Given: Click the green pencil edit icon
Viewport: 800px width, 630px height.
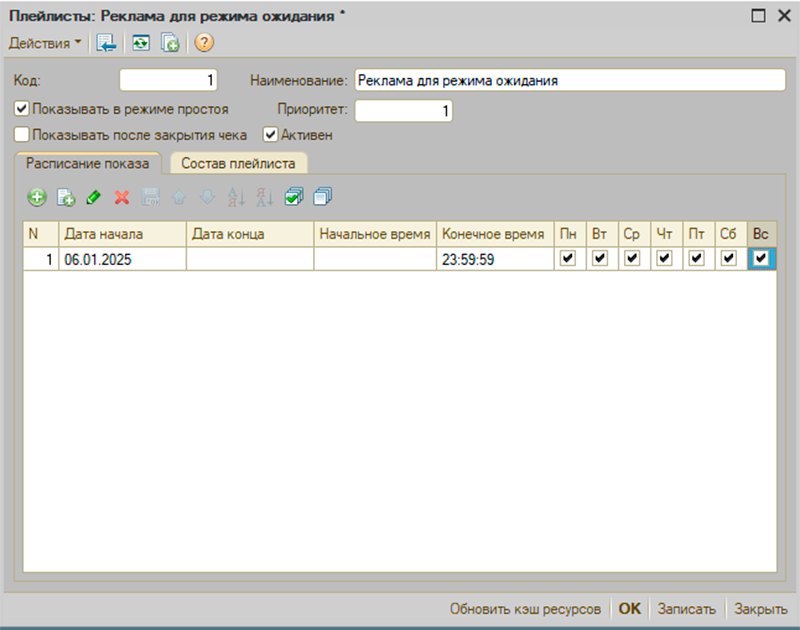Looking at the screenshot, I should pyautogui.click(x=94, y=197).
